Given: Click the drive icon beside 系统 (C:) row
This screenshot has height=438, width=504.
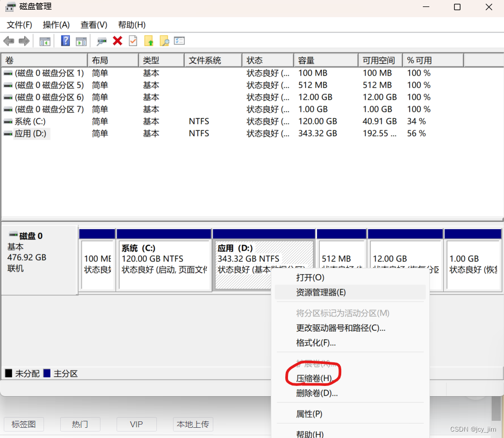Looking at the screenshot, I should click(8, 122).
